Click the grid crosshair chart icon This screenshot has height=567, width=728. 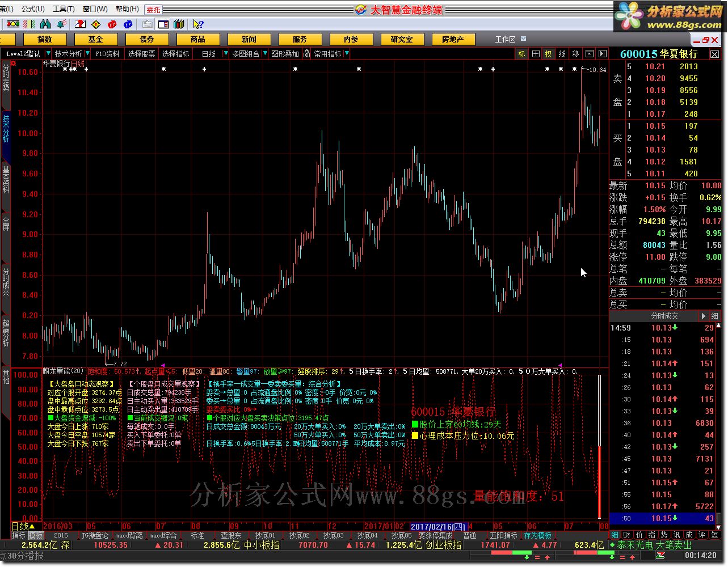pyautogui.click(x=536, y=54)
